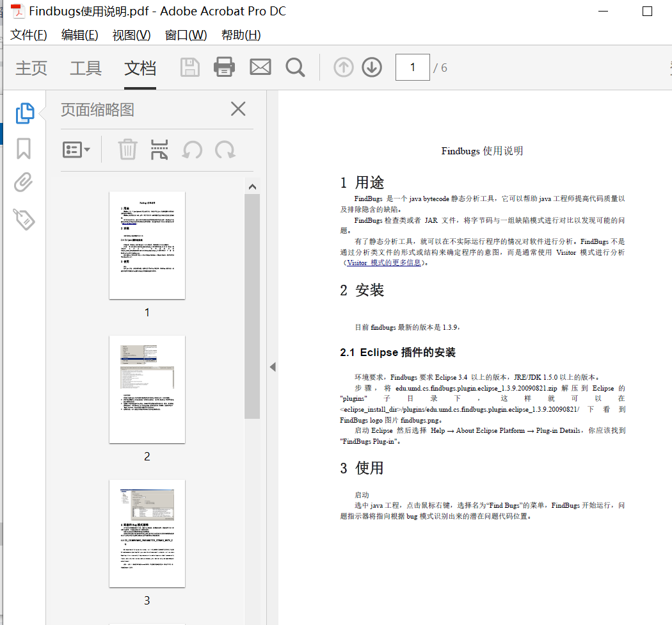Click the page number input field

[x=412, y=67]
